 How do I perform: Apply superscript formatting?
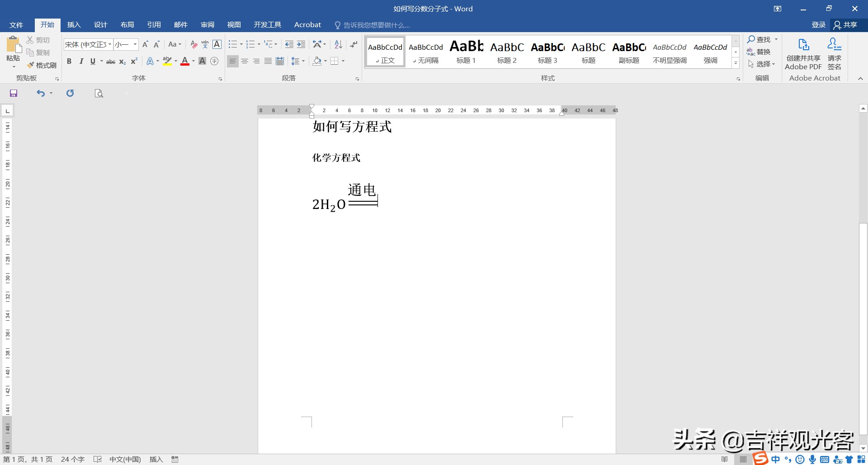(133, 61)
